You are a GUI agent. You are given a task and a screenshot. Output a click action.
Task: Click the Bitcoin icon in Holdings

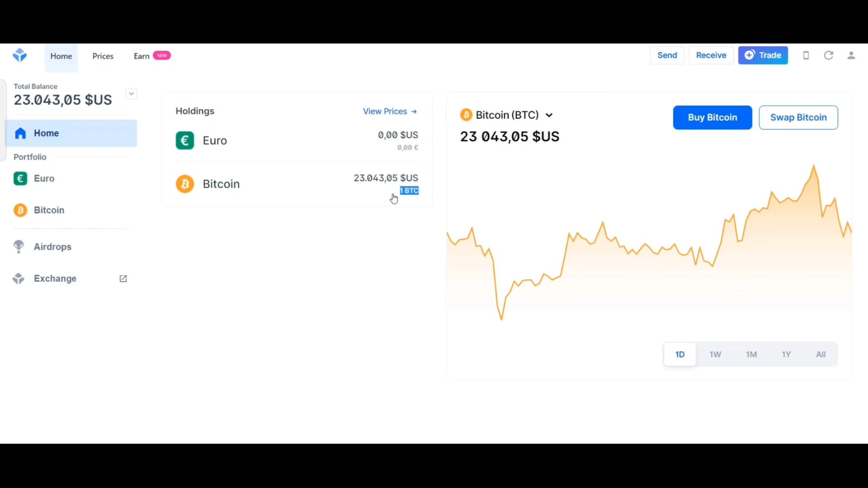[185, 184]
